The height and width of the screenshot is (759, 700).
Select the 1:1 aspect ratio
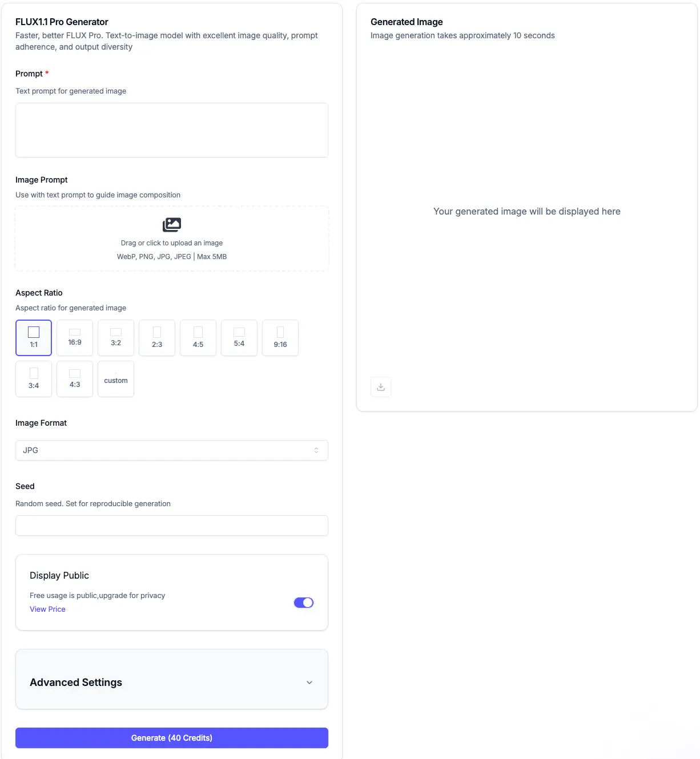34,338
